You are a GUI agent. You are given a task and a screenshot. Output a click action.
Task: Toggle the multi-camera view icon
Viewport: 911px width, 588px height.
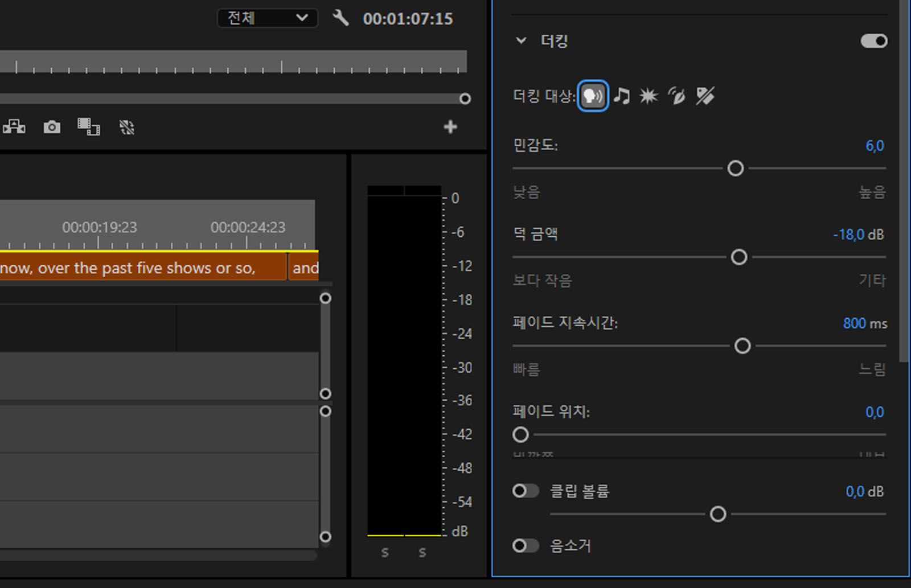(14, 127)
